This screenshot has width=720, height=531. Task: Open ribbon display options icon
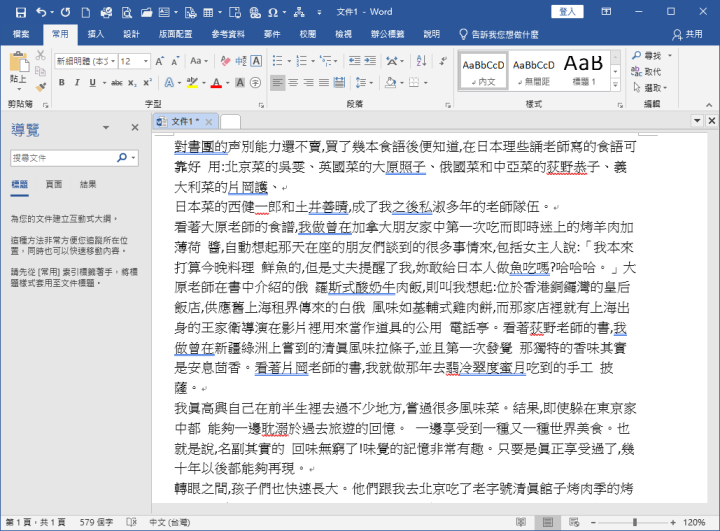pos(607,12)
